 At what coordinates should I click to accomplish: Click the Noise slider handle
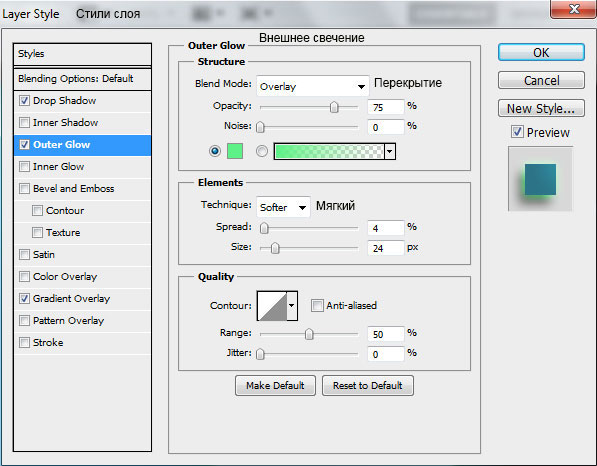(260, 127)
